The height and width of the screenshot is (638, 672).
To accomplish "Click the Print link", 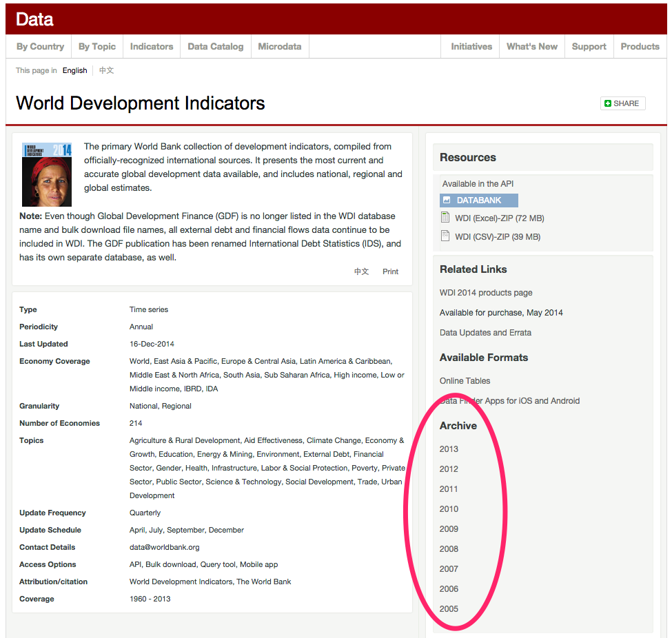I will (390, 271).
